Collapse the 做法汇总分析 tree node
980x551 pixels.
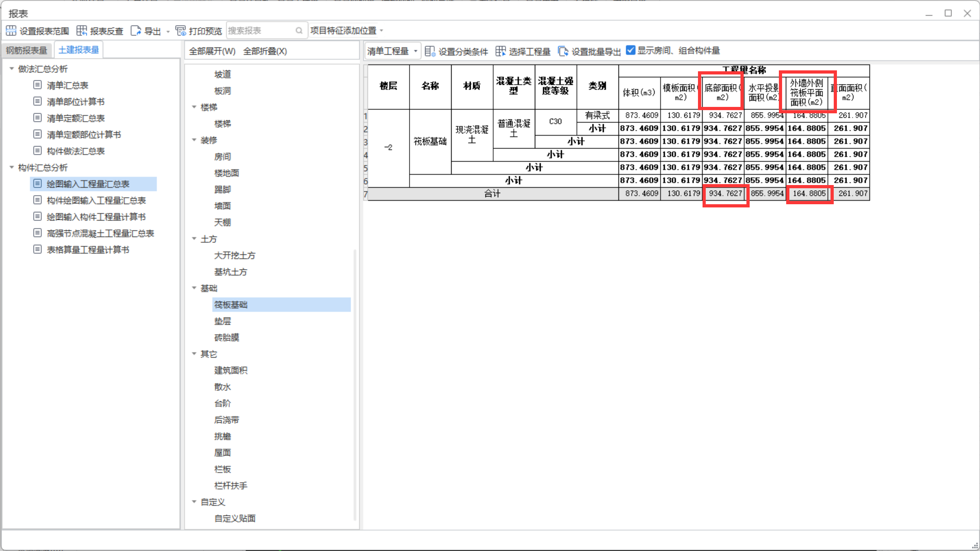click(11, 69)
